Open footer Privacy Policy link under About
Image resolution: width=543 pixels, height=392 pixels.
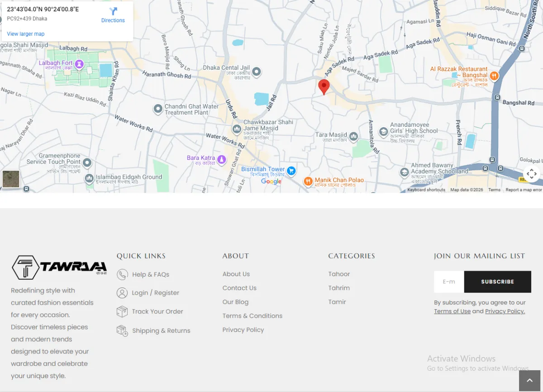pyautogui.click(x=243, y=330)
